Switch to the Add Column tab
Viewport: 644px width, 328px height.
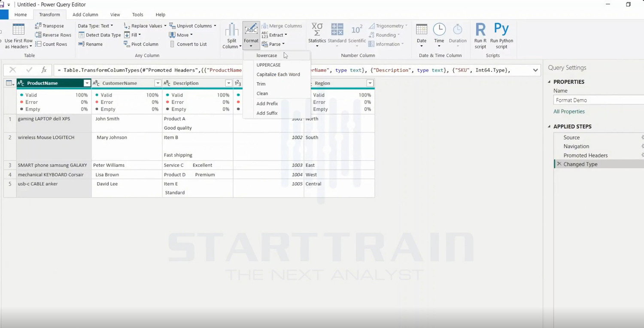coord(85,15)
